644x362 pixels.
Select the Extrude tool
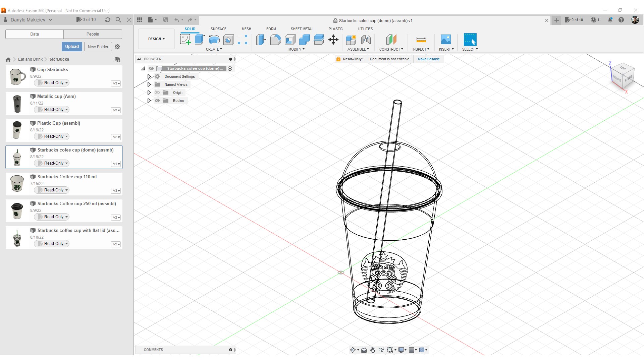point(200,40)
